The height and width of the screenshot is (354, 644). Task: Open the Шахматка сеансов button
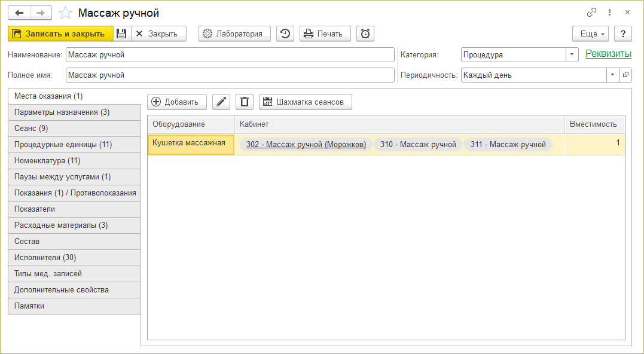[x=305, y=102]
